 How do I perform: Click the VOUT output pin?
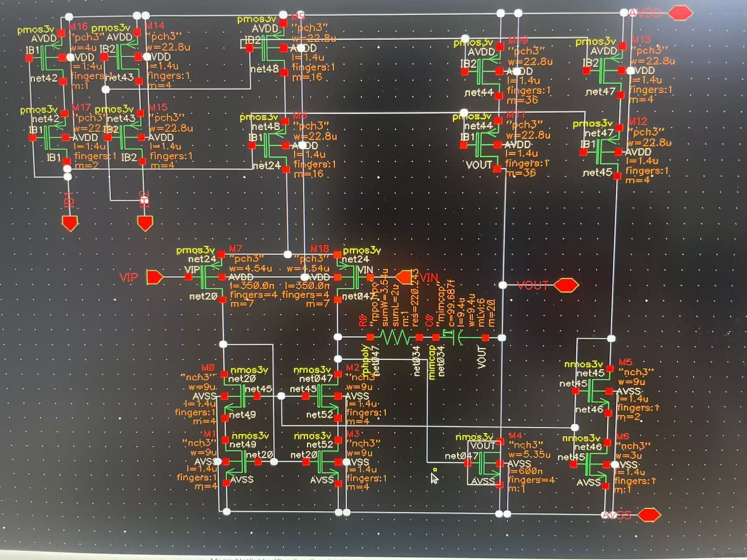click(x=565, y=286)
